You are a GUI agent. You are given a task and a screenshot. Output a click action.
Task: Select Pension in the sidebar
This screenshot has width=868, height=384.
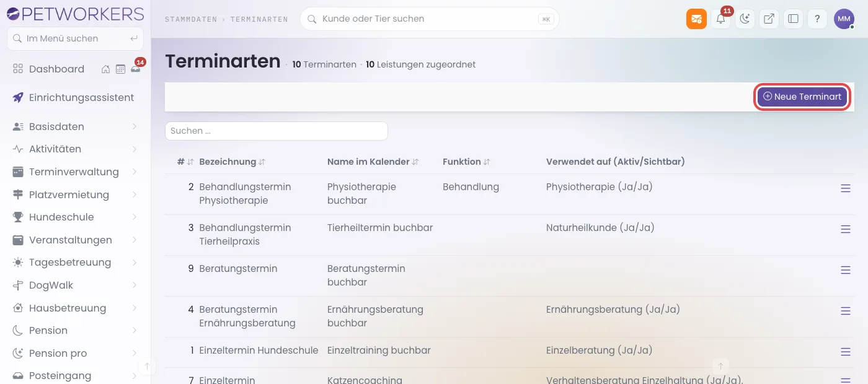(x=48, y=330)
